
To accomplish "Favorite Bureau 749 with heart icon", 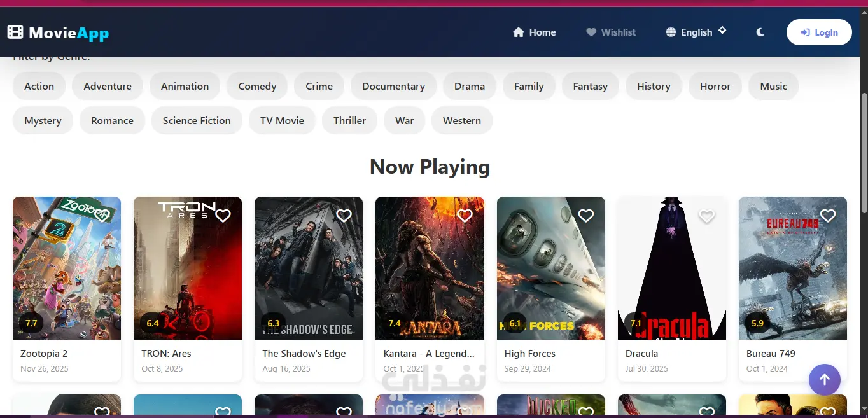I will point(828,216).
